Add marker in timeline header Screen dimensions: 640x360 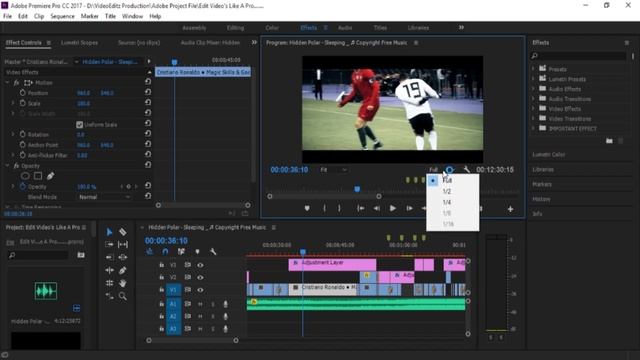click(197, 251)
